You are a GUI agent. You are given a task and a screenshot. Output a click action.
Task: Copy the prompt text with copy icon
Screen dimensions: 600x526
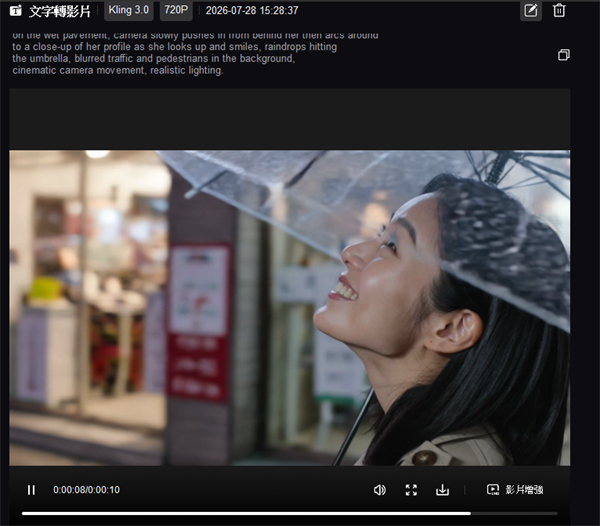click(564, 55)
